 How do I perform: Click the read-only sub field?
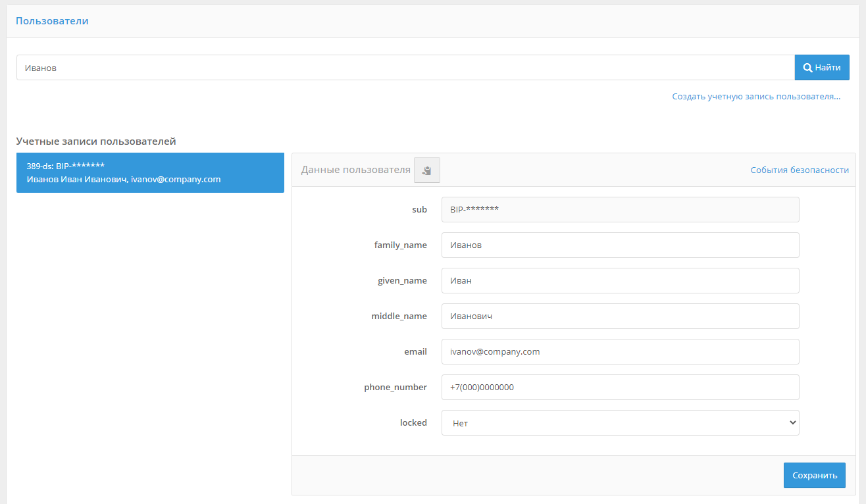(620, 210)
